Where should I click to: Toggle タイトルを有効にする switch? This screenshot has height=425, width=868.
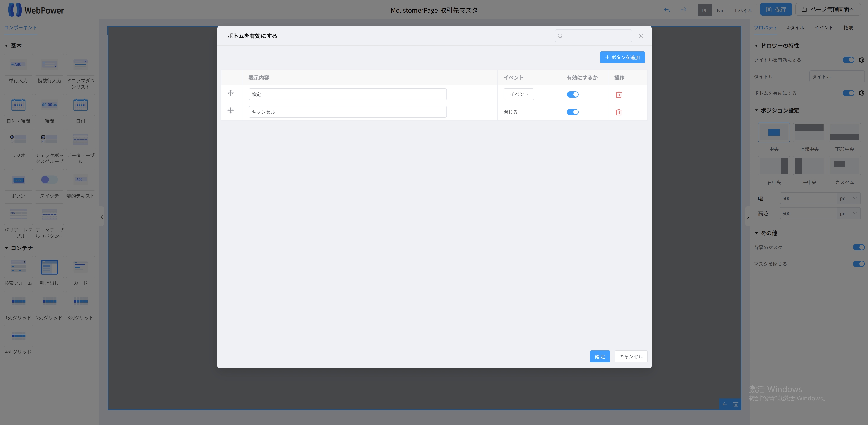tap(848, 60)
